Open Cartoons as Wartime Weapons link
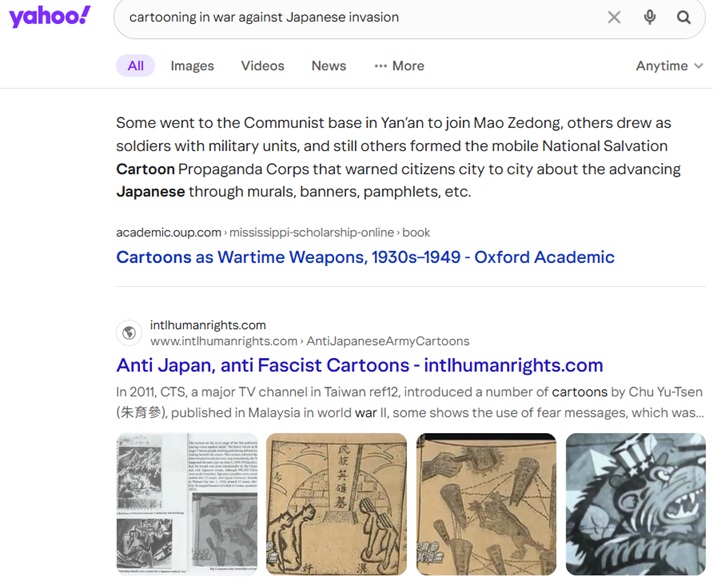This screenshot has width=713, height=585. tap(365, 257)
